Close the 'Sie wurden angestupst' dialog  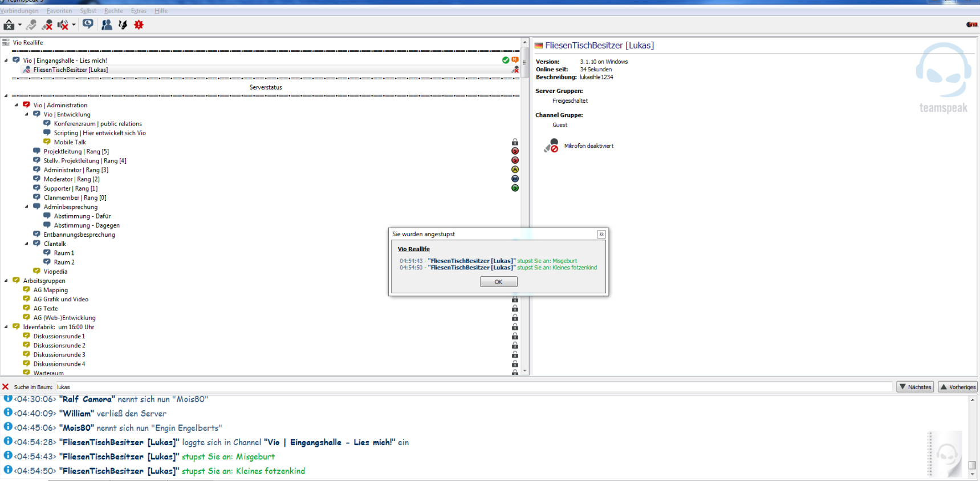point(601,235)
